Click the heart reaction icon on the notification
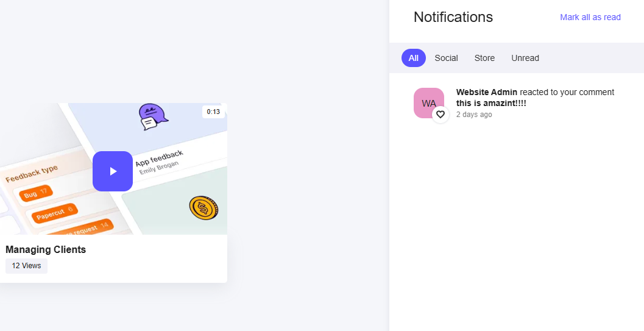Image resolution: width=644 pixels, height=331 pixels. [x=441, y=114]
